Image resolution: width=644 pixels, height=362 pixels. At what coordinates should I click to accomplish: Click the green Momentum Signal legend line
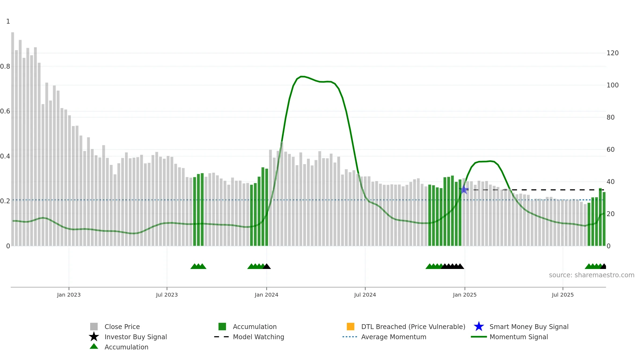[479, 337]
